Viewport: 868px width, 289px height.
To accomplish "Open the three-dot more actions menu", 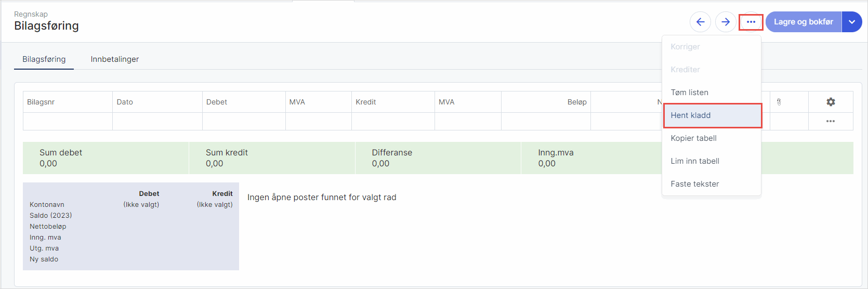I will (x=751, y=22).
